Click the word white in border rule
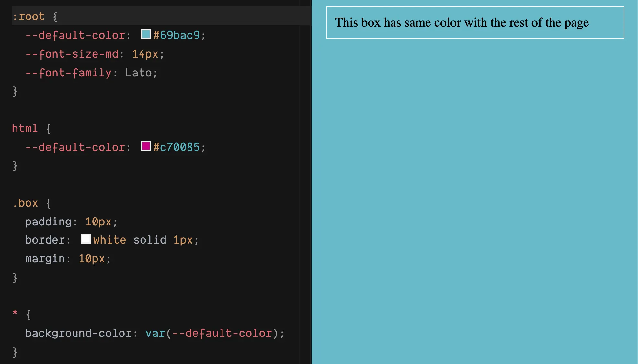 [x=109, y=240]
